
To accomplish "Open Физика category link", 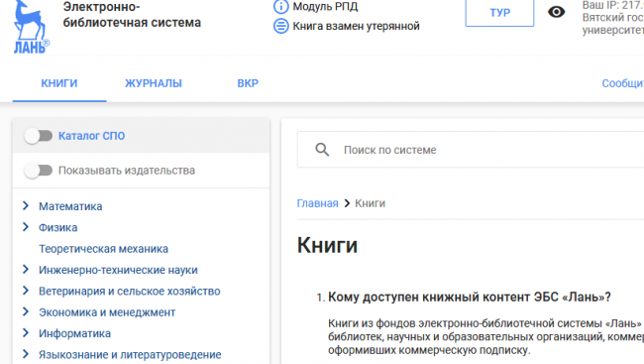I will pos(57,227).
